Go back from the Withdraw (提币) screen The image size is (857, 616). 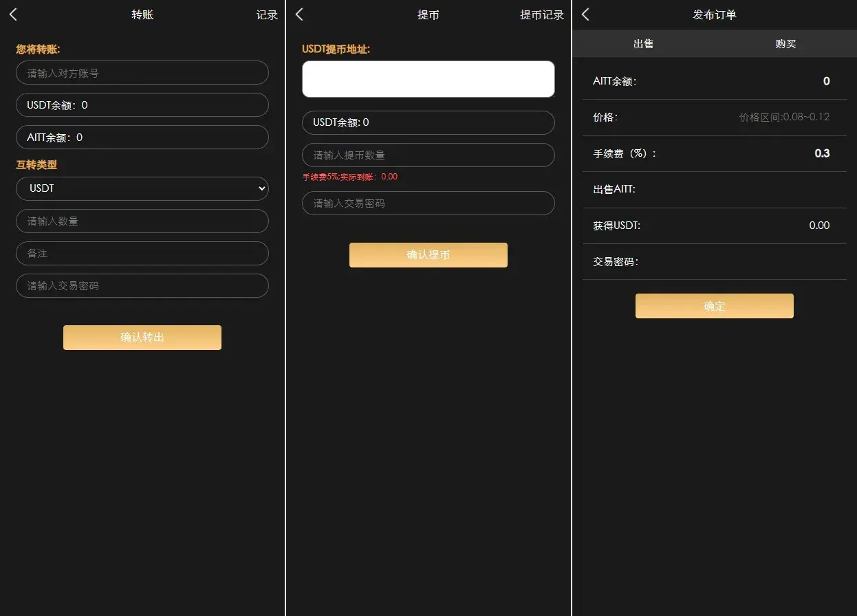299,14
